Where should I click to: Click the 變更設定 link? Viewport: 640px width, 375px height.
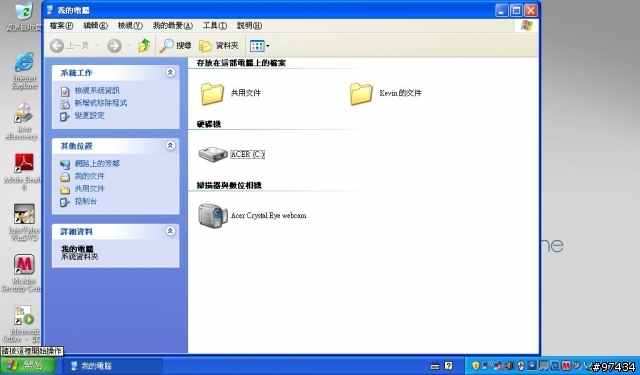click(89, 115)
